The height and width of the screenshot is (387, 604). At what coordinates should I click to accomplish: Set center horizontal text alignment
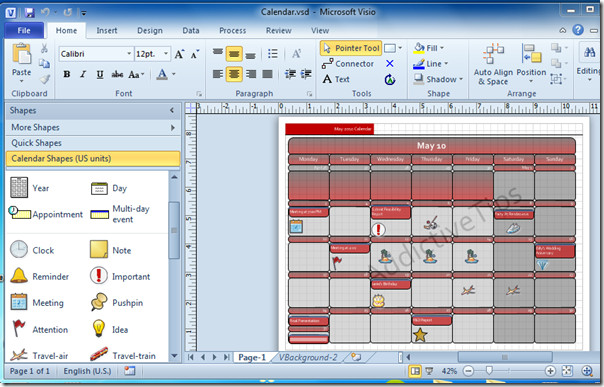click(234, 74)
